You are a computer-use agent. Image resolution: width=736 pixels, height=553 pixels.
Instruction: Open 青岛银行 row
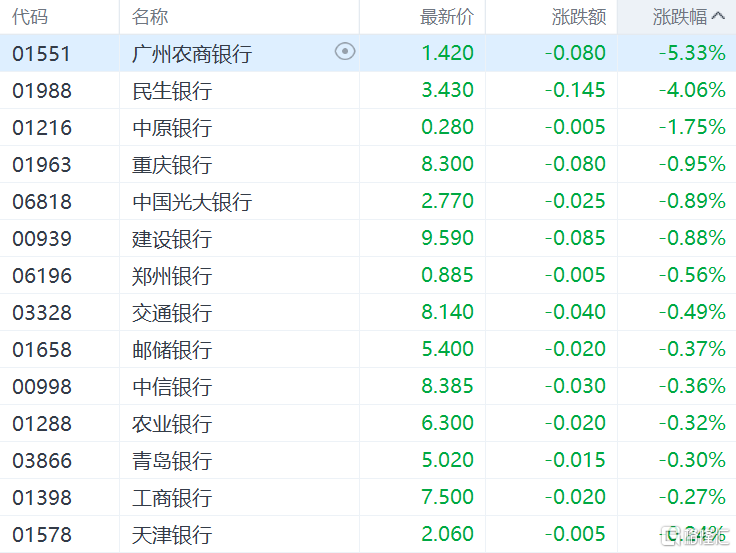pos(368,460)
